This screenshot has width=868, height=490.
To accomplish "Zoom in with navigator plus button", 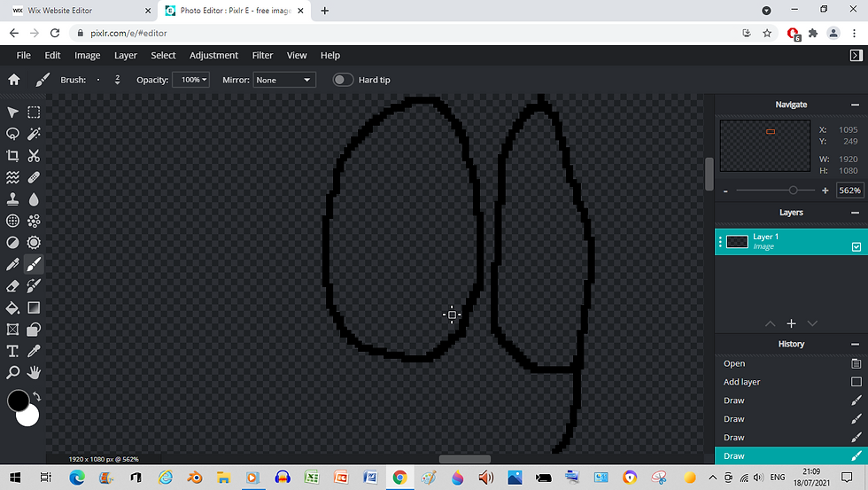I will click(x=825, y=191).
